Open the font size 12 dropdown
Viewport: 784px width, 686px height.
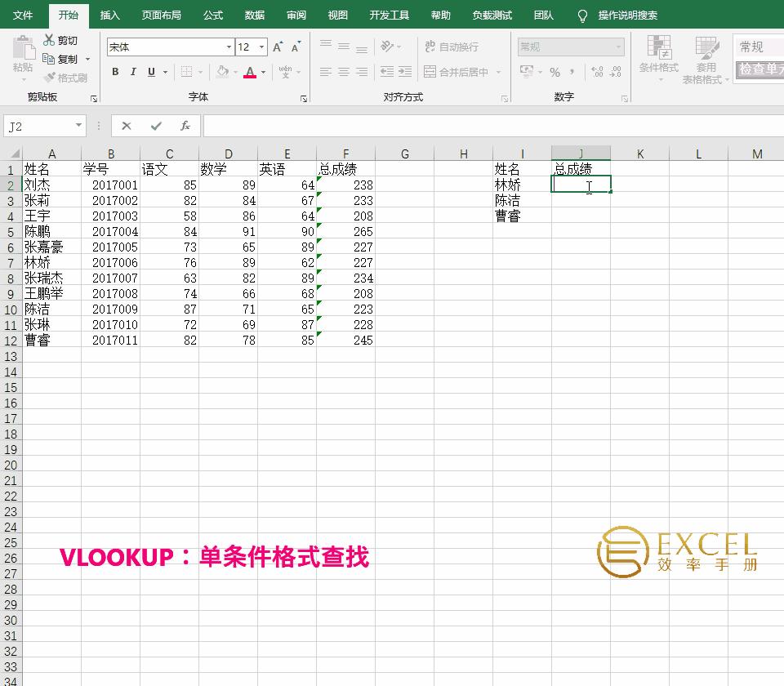pos(262,47)
